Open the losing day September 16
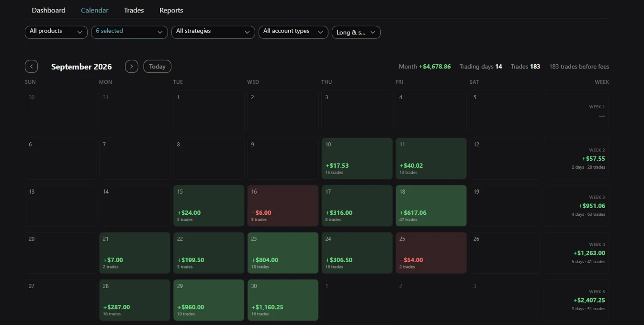The height and width of the screenshot is (325, 644). tap(283, 206)
